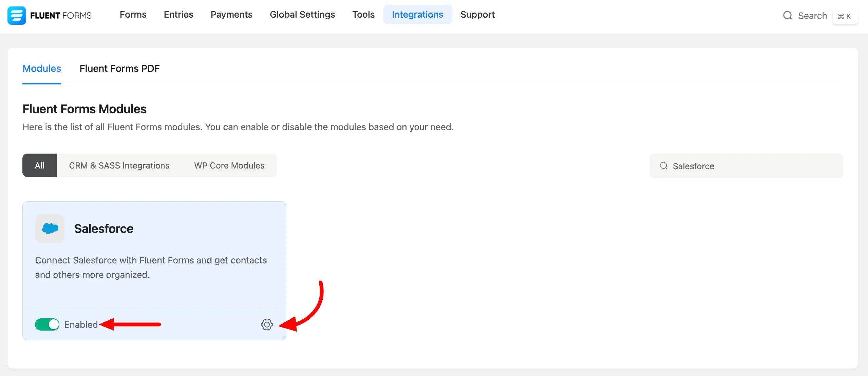
Task: Open the Modules tab
Action: (41, 68)
